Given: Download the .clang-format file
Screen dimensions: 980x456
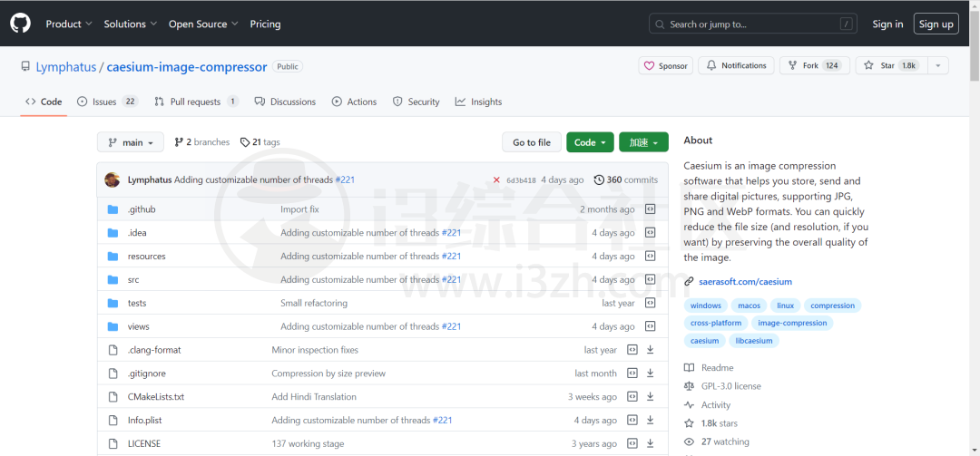Looking at the screenshot, I should pyautogui.click(x=650, y=350).
